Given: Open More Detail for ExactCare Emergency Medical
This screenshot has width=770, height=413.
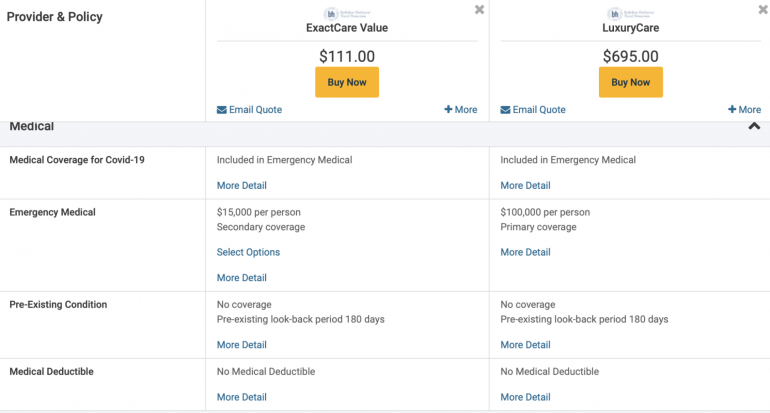Looking at the screenshot, I should [x=242, y=278].
